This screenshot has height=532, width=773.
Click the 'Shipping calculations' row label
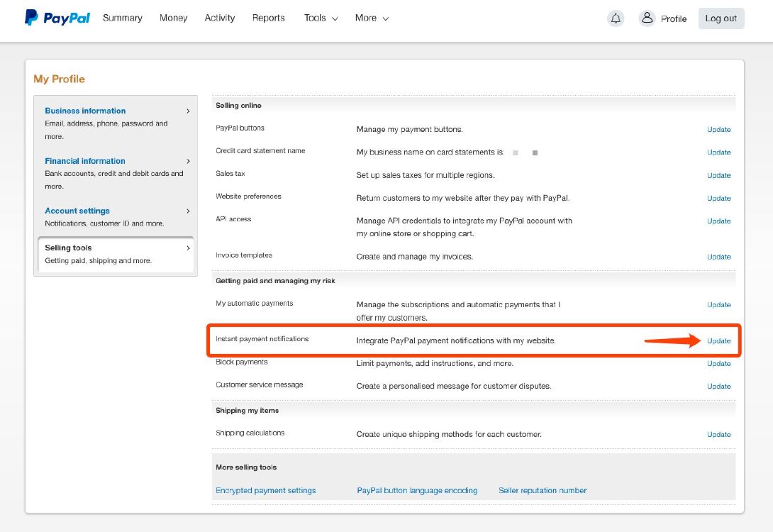click(x=250, y=433)
